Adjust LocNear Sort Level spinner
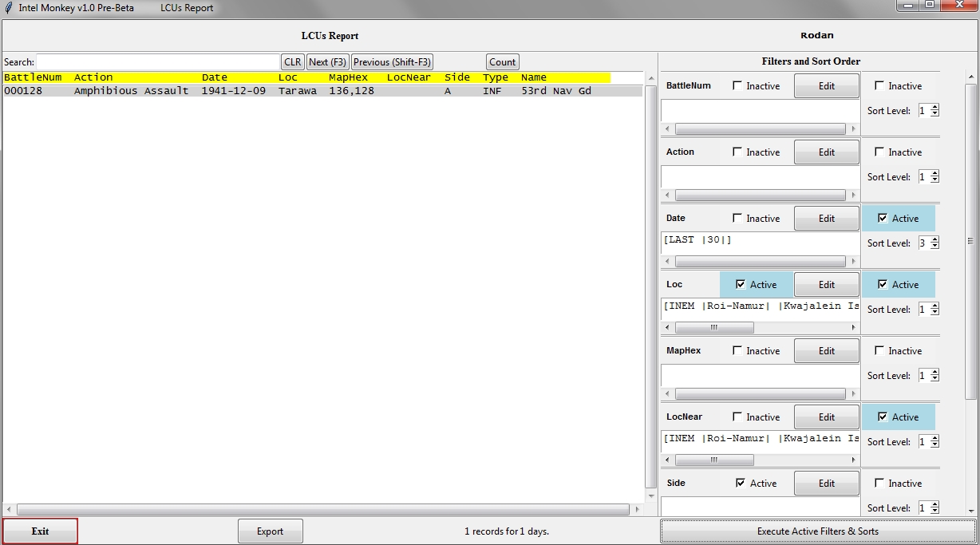980x545 pixels. (x=928, y=442)
